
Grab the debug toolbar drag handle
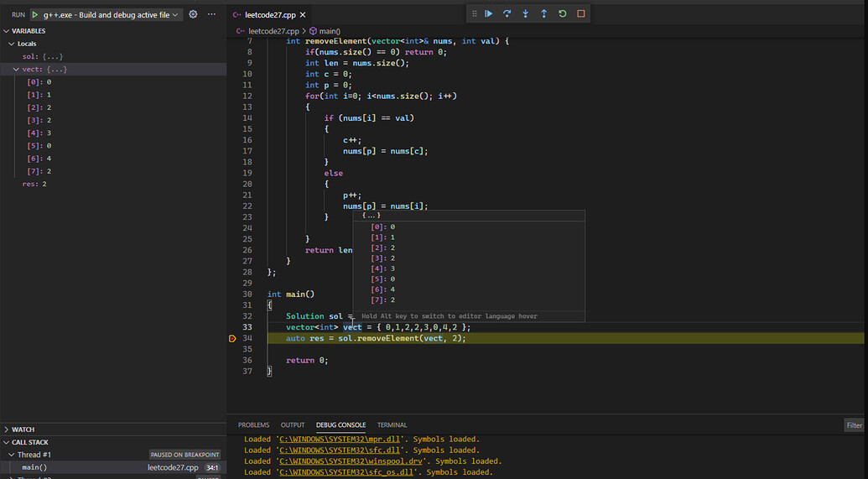coord(474,14)
